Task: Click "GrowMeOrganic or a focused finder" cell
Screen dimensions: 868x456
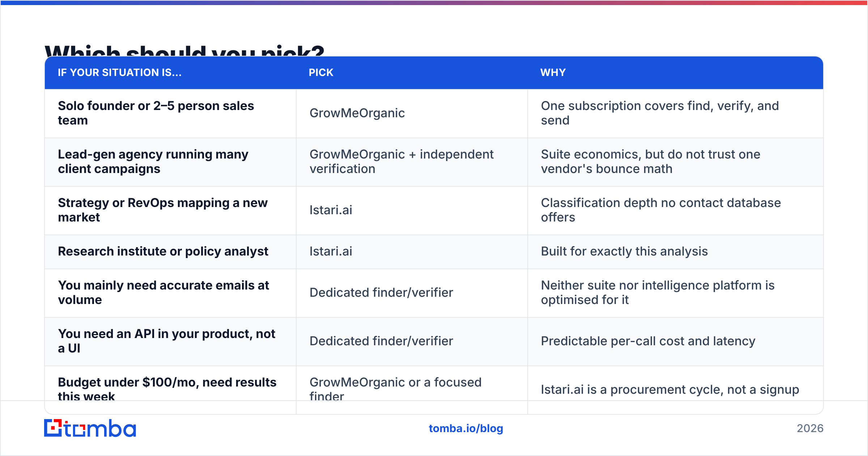Action: (412, 389)
